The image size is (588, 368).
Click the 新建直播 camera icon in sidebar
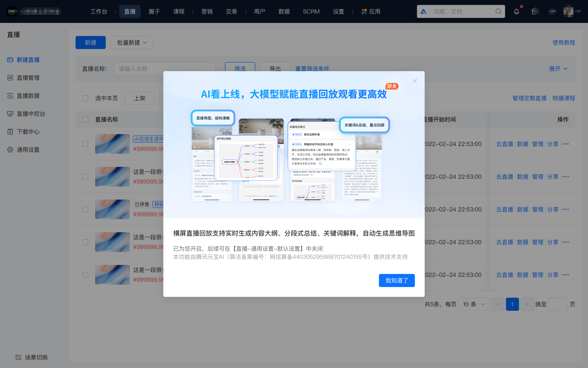pyautogui.click(x=10, y=60)
